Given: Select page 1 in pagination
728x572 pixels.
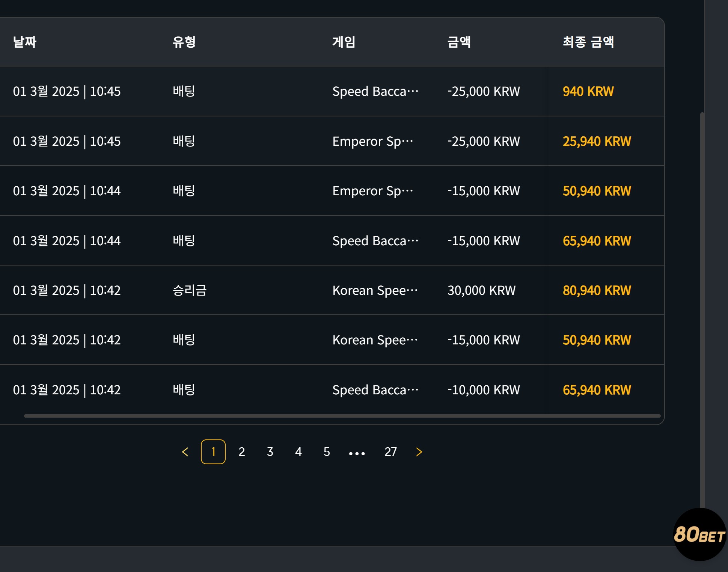Looking at the screenshot, I should [x=213, y=452].
